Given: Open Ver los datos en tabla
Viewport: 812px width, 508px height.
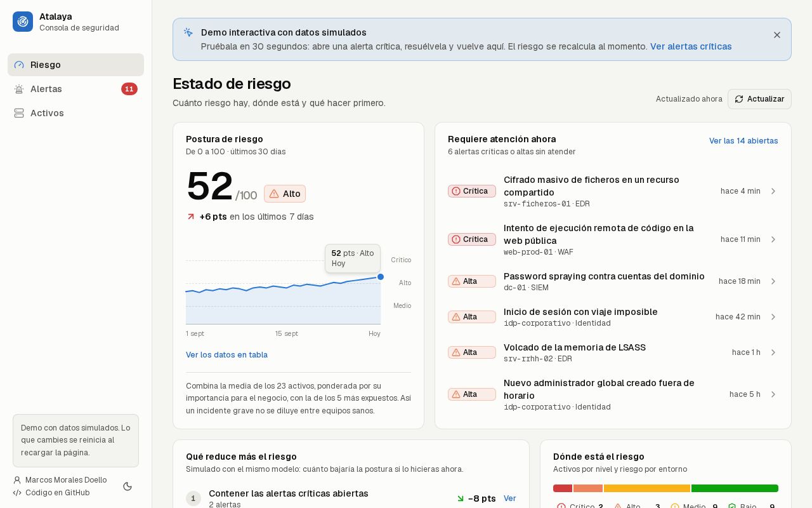Looking at the screenshot, I should click(x=226, y=355).
